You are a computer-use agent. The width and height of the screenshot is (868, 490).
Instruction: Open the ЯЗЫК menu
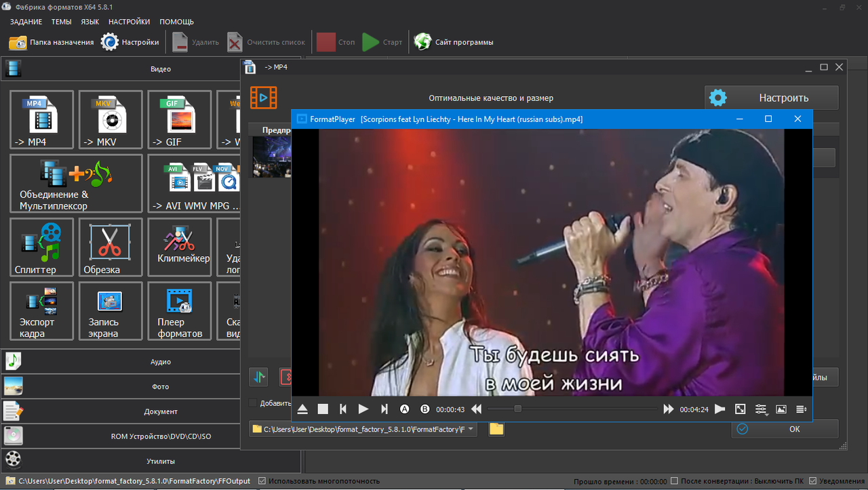point(90,22)
